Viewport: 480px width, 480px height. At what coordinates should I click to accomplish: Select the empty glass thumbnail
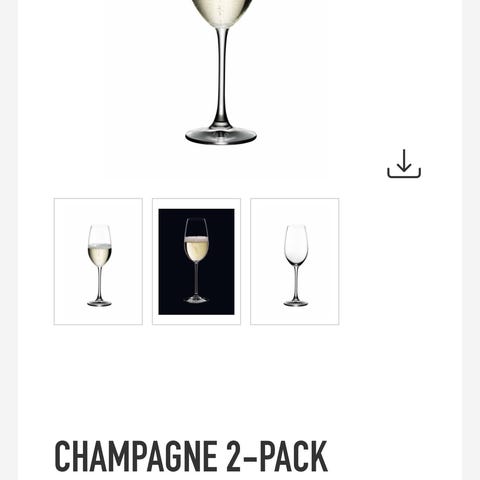tap(295, 261)
